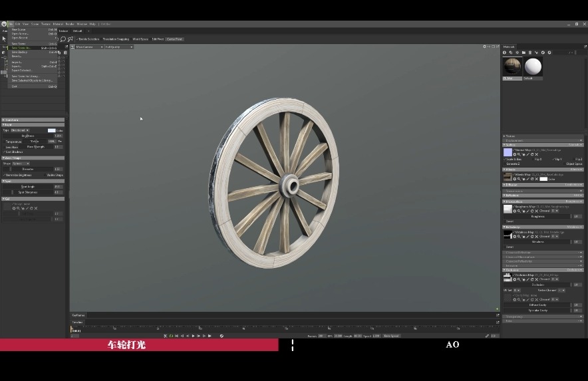The height and width of the screenshot is (381, 588).
Task: Click the Marmoset Toolbag logo icon
Action: point(4,24)
